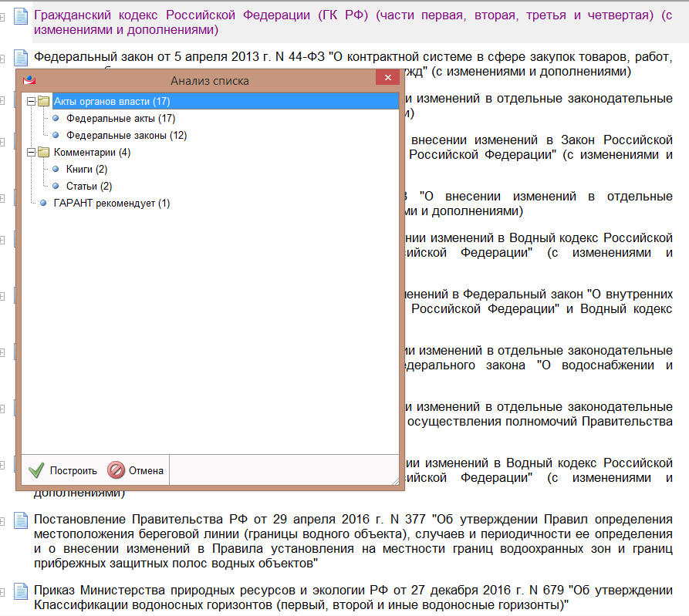The width and height of the screenshot is (689, 616).
Task: Click the blue bullet next to Федеральные законы
Action: coord(56,135)
